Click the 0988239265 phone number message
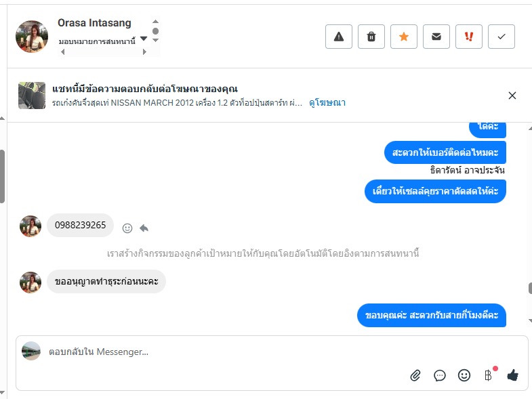Viewport: 532px width, 399px height. pyautogui.click(x=80, y=226)
